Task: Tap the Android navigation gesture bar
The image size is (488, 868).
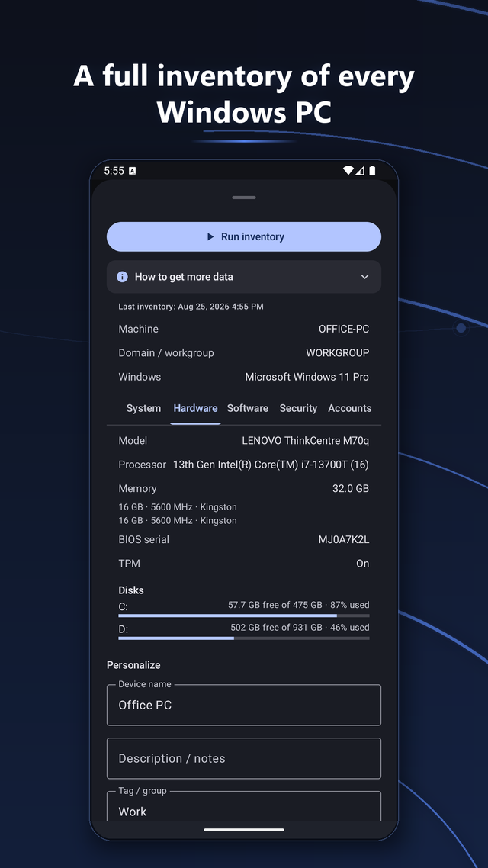Action: pos(244,830)
